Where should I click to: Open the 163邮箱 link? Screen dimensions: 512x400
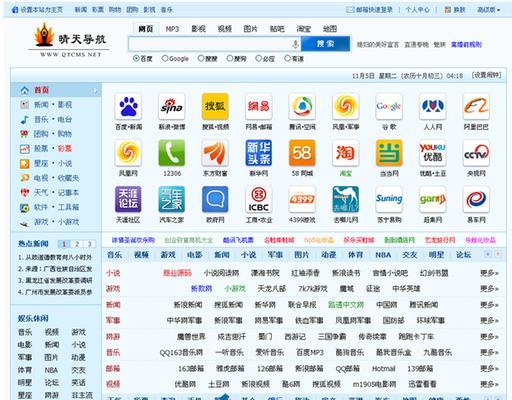point(191,369)
